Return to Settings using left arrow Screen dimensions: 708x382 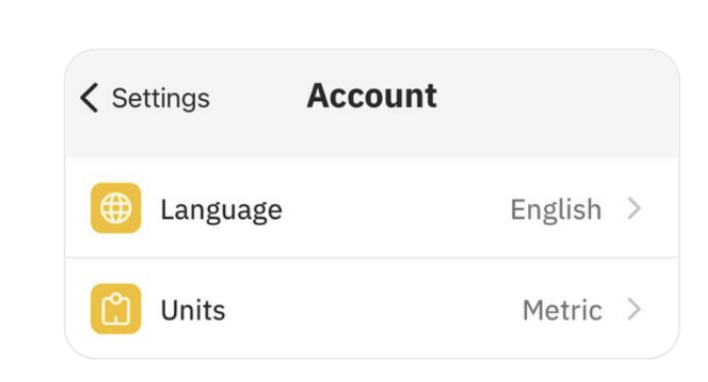(89, 98)
